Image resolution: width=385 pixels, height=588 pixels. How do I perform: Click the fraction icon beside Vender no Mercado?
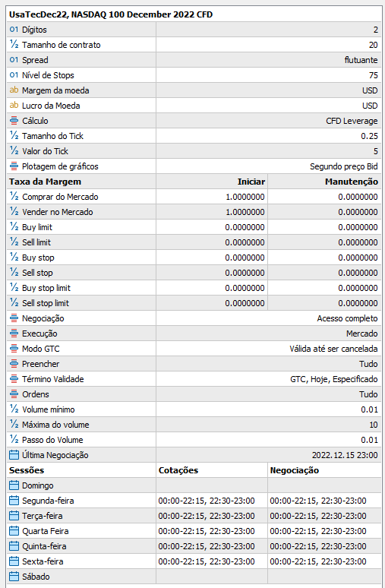pos(14,211)
